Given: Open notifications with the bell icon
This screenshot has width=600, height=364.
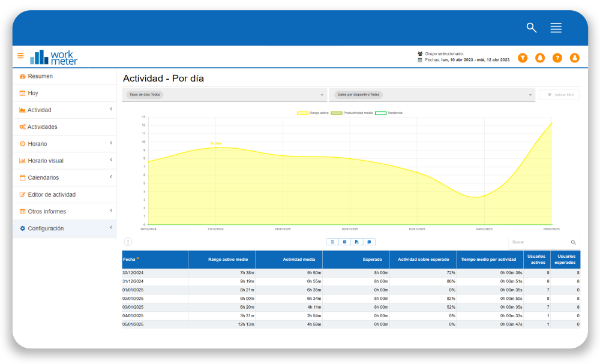Looking at the screenshot, I should point(540,58).
